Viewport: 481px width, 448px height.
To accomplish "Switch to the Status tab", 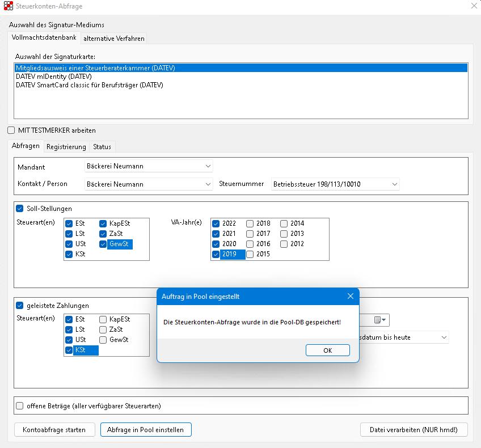I will click(x=102, y=147).
